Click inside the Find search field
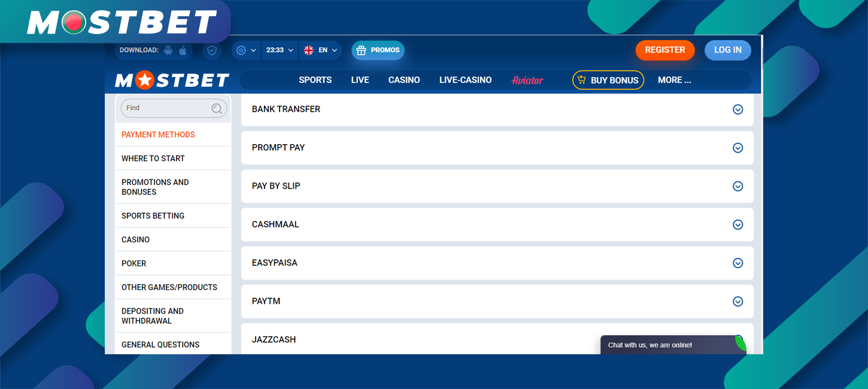This screenshot has height=389, width=868. point(168,108)
